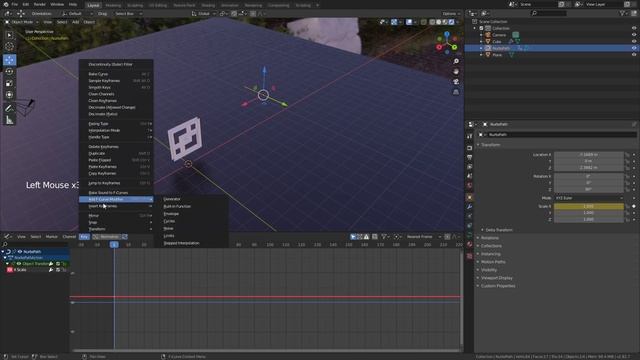Switch perspective/orthographic grid icon
The width and height of the screenshot is (640, 360).
[x=456, y=92]
